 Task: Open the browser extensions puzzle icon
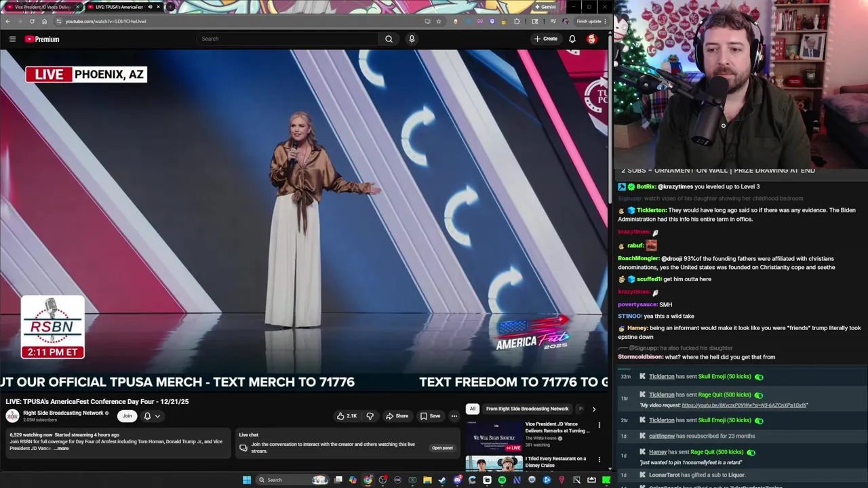517,21
